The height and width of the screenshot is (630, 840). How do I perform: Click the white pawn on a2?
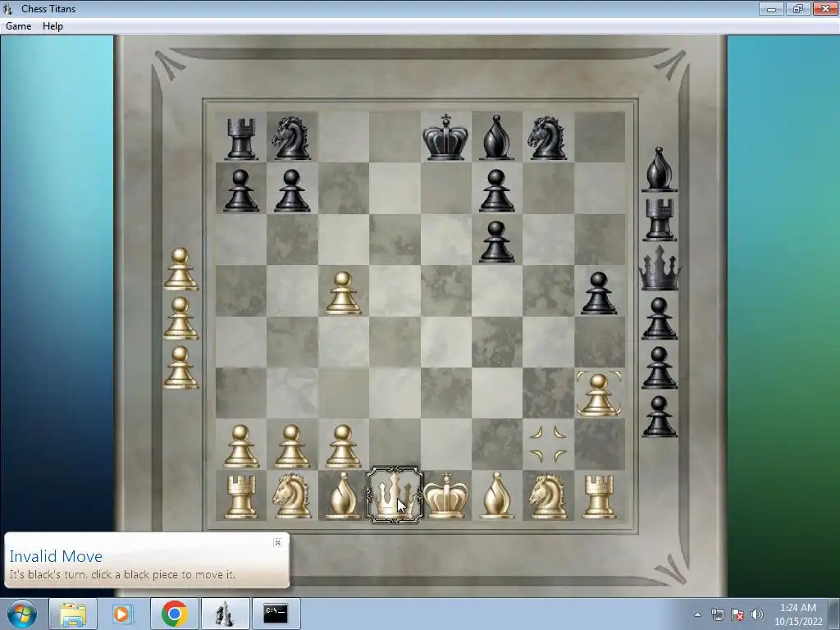pos(240,446)
